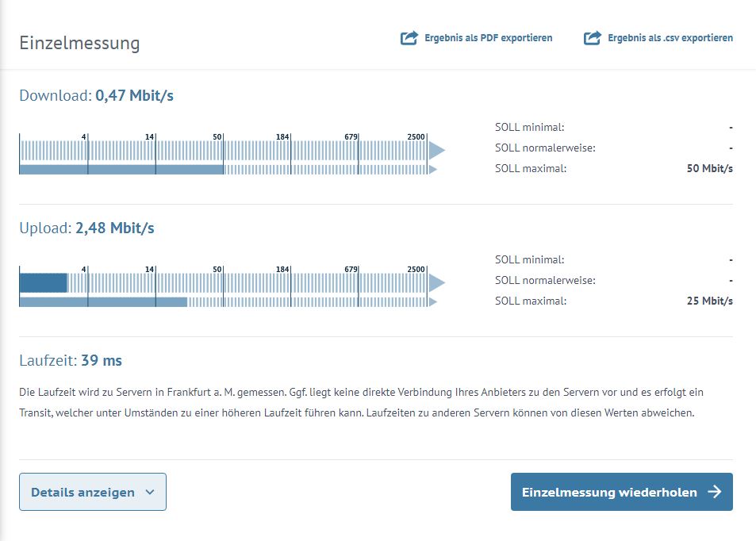The height and width of the screenshot is (541, 756).
Task: Select the 'Ergebnis als .csv exportieren' link text
Action: [x=670, y=38]
